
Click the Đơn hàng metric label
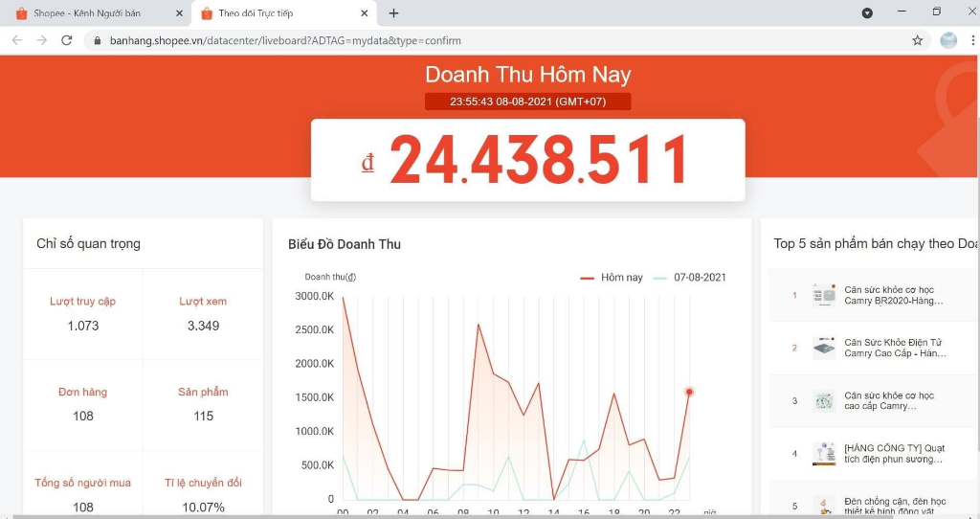tap(82, 392)
